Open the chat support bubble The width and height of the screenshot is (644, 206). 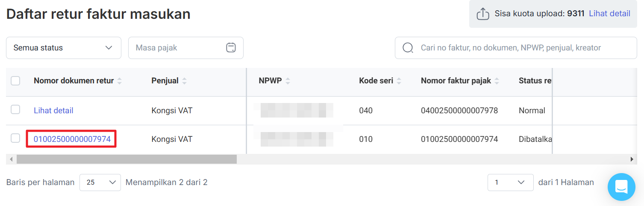pos(621,187)
